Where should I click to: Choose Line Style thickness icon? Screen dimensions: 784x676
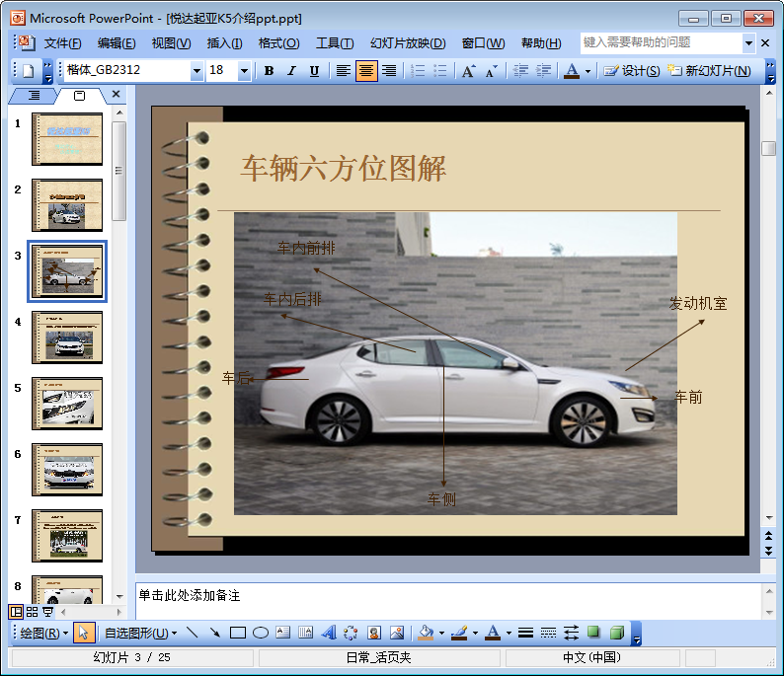click(x=525, y=633)
